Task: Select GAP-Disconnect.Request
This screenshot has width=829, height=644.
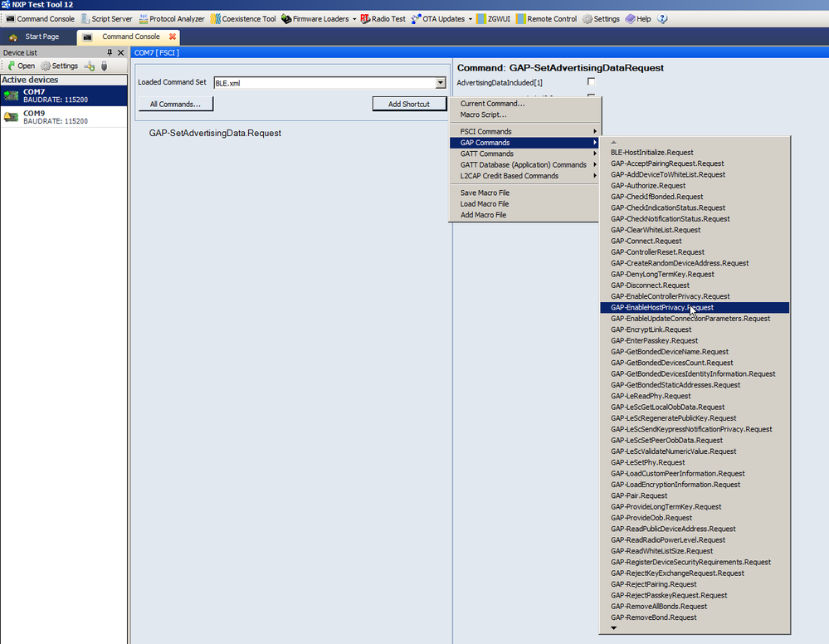Action: 695,285
